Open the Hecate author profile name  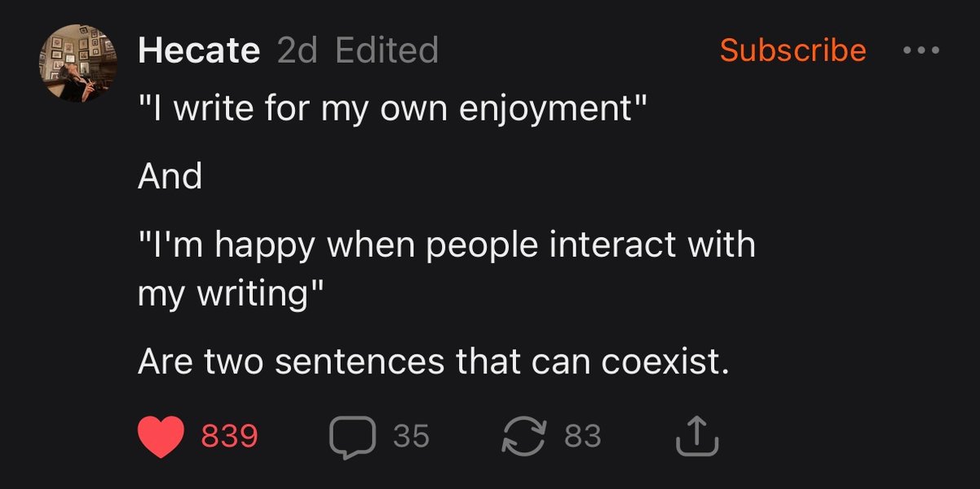click(199, 51)
